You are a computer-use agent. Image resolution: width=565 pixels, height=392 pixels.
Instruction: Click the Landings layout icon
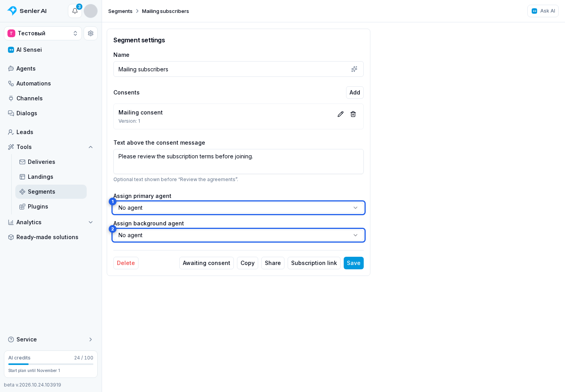coord(22,177)
